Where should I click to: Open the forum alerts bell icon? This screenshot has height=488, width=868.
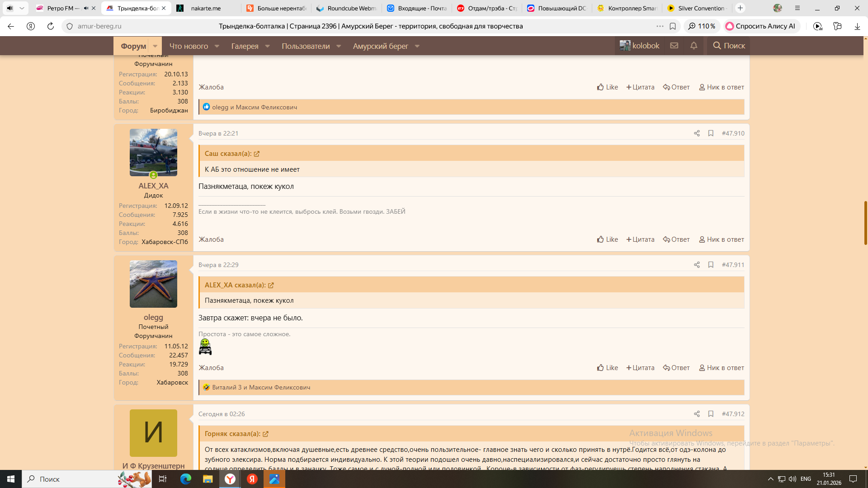[x=693, y=46]
